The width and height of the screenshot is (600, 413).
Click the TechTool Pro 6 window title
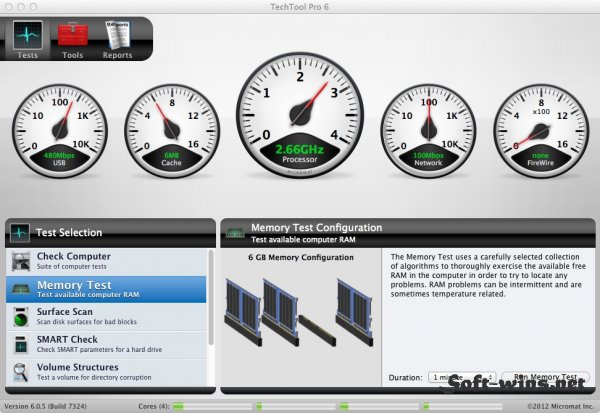point(300,7)
